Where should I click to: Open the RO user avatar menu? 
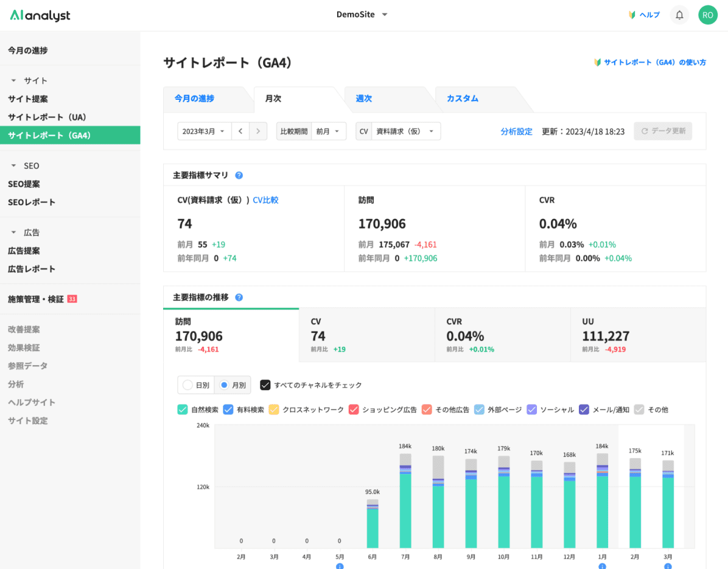click(707, 15)
